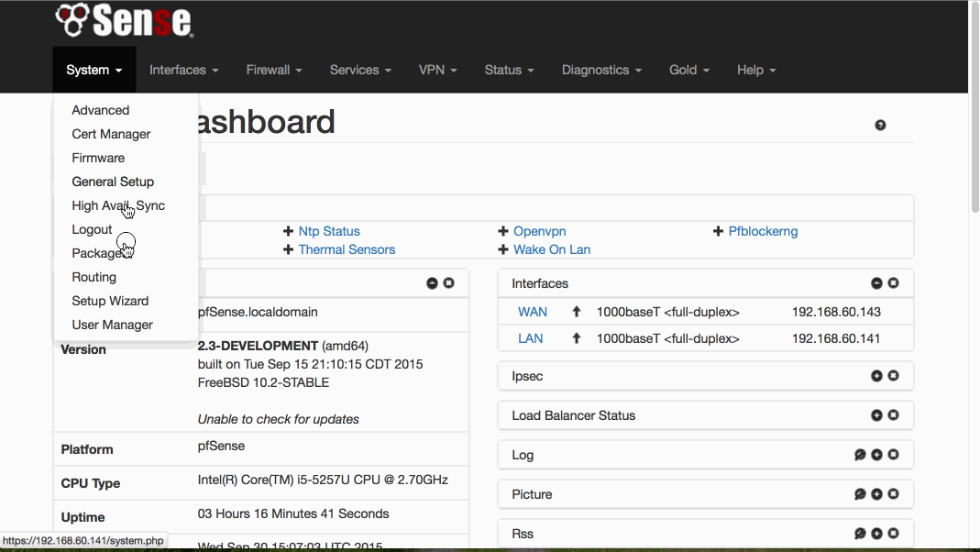Close the Rss widget with its X icon
The width and height of the screenshot is (980, 552).
tap(894, 534)
